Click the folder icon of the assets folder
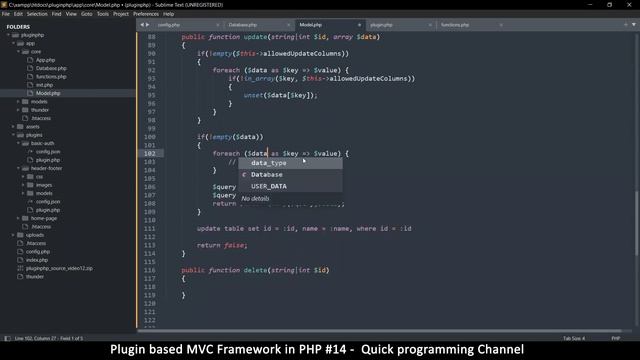Image resolution: width=640 pixels, height=360 pixels. (20, 127)
